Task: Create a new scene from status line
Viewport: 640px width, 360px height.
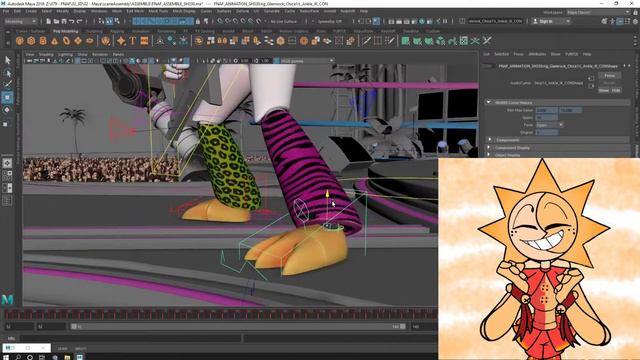Action: point(49,21)
